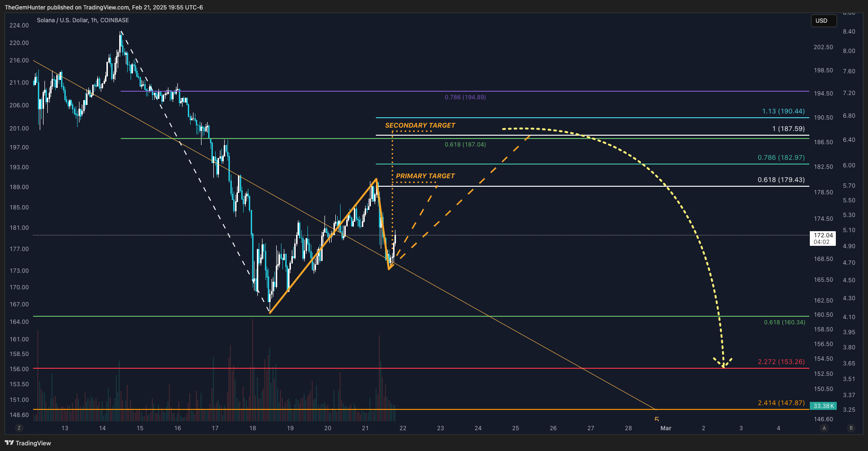Click date 18 on the time axis
Screen dimensions: 868x451
click(x=253, y=428)
